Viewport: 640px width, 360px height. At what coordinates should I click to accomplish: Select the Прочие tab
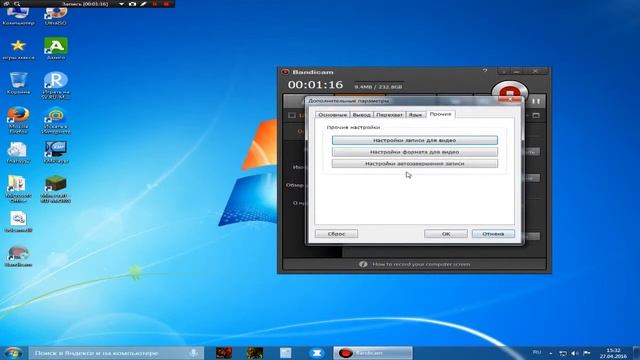pos(440,114)
